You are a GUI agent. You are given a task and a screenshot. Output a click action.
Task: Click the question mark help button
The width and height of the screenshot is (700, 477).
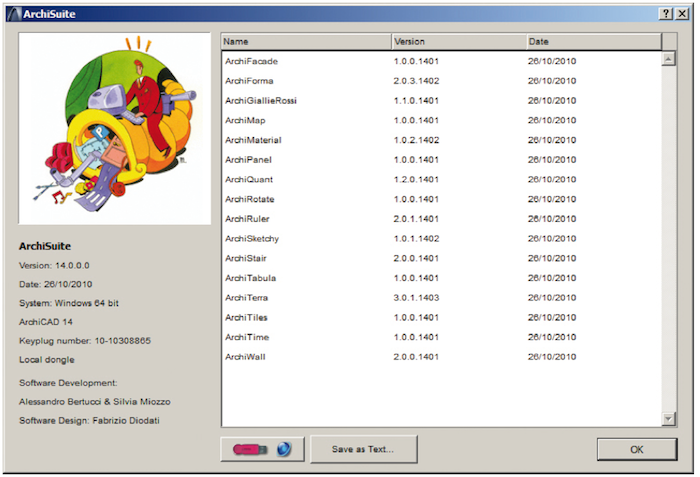(666, 13)
